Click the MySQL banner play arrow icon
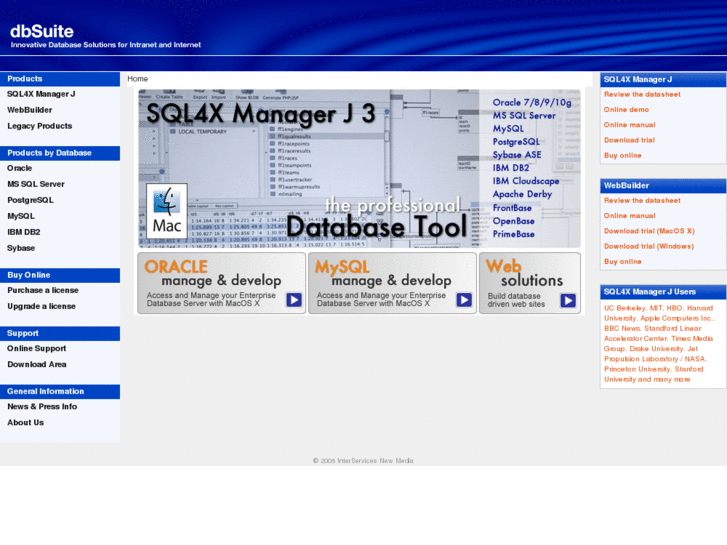The width and height of the screenshot is (727, 545). click(x=464, y=300)
